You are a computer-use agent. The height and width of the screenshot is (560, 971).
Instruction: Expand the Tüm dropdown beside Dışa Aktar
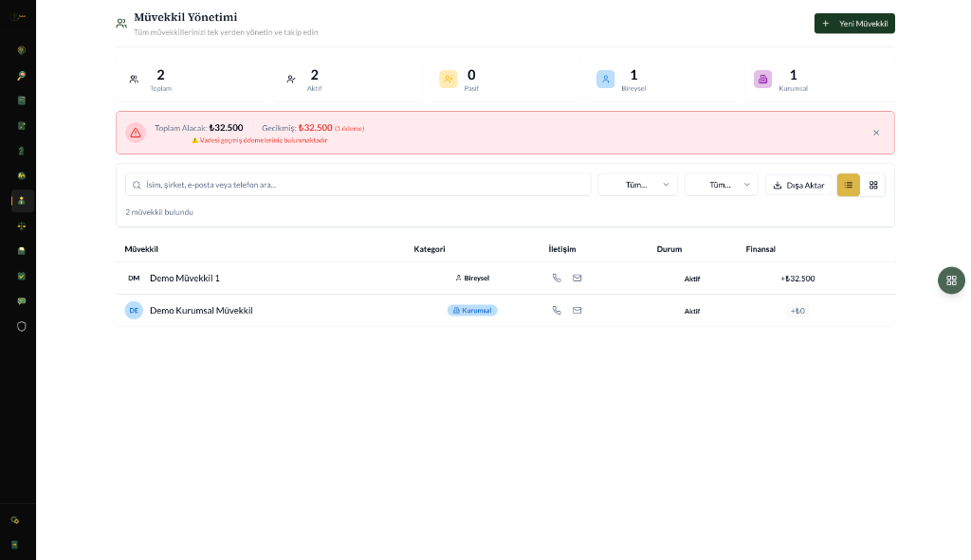click(721, 185)
